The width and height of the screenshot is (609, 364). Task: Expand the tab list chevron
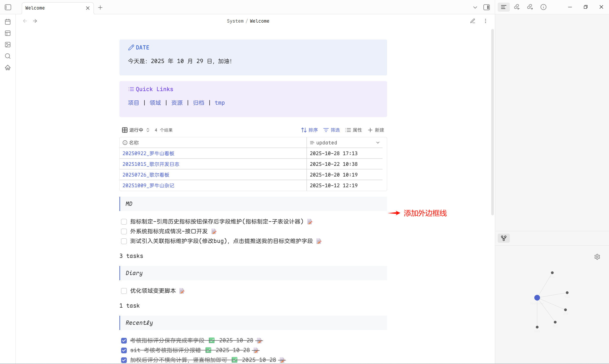click(x=475, y=7)
